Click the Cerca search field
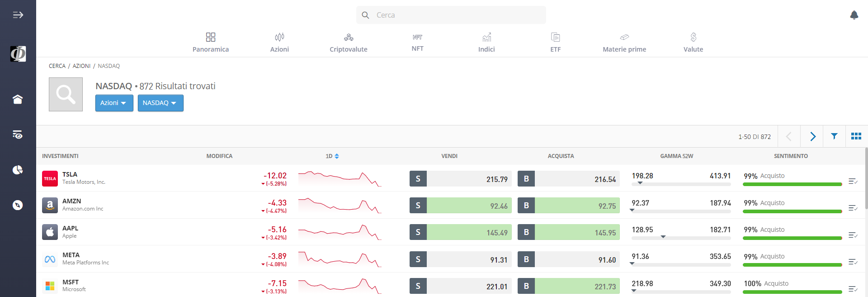This screenshot has height=297, width=868. (451, 15)
